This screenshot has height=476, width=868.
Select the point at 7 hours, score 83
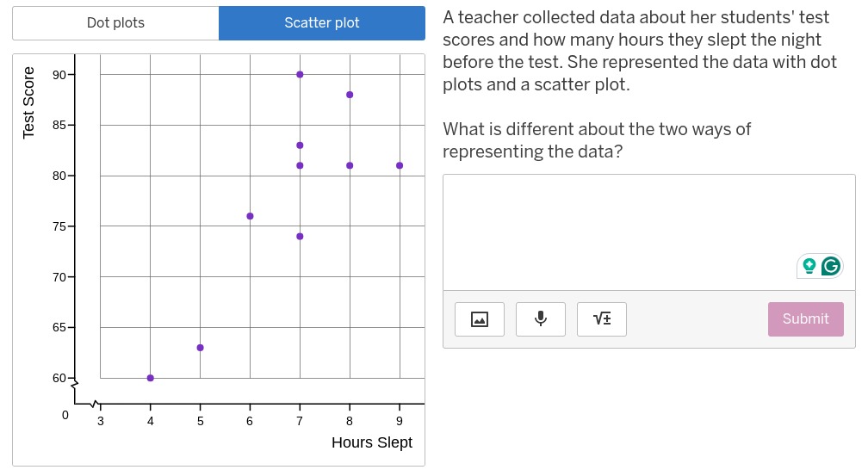point(300,145)
